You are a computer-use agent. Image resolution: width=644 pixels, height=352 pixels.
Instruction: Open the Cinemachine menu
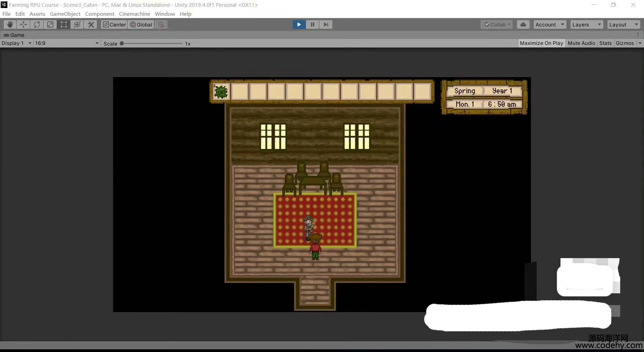(135, 14)
